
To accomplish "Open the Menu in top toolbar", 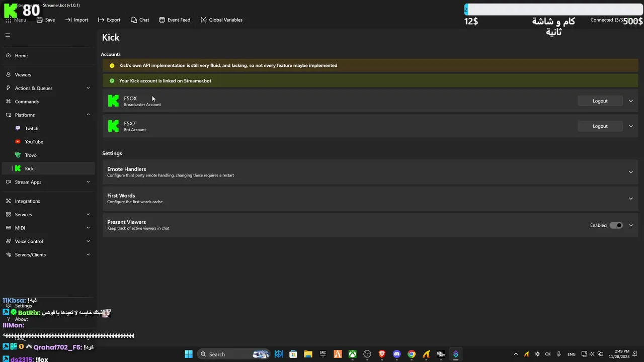I will click(16, 20).
